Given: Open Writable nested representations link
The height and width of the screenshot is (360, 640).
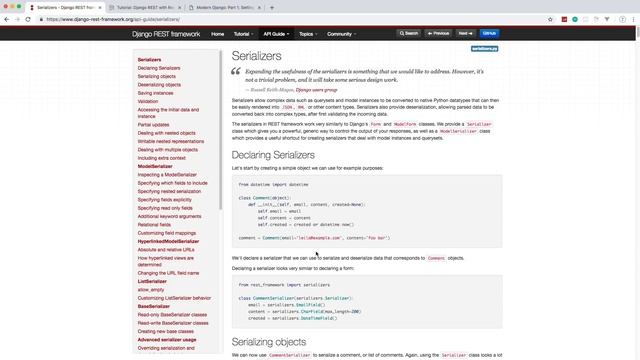Looking at the screenshot, I should 171,141.
